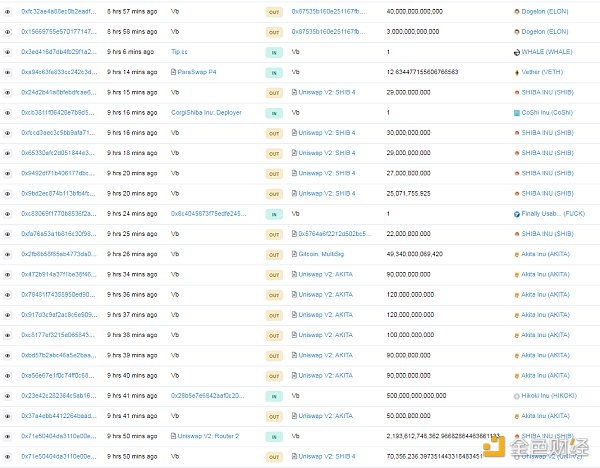Open transaction hash on the 8 hrs 58 mins row
Screen dimensions: 600x468
click(x=59, y=32)
